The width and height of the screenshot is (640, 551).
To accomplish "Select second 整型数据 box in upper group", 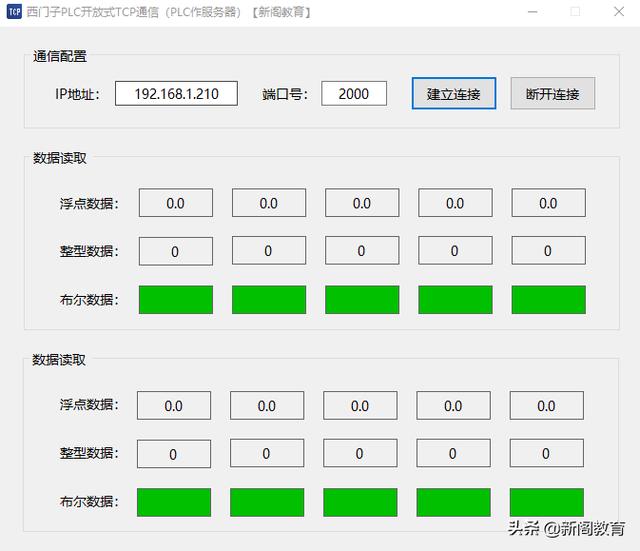I will point(269,251).
